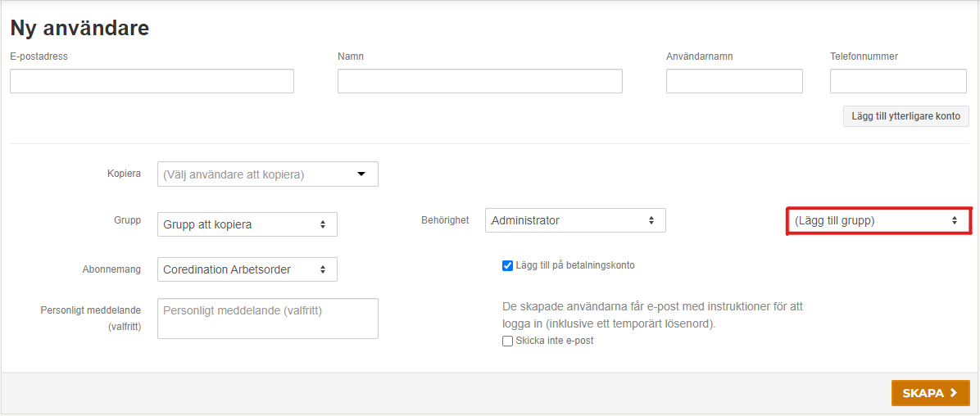Screen dimensions: 980x416
Task: Click the up-down arrows on Behörighet select
Action: 651,219
